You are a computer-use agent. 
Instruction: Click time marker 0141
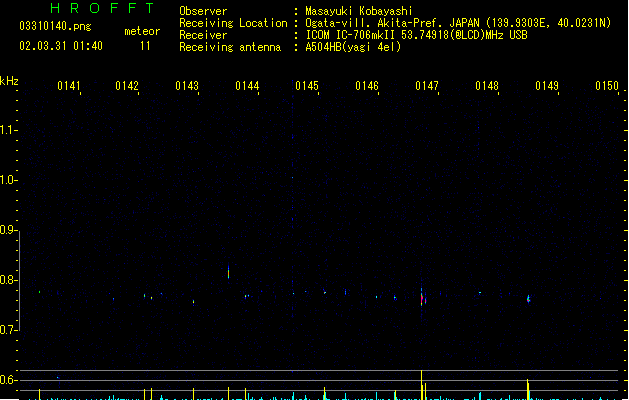pyautogui.click(x=69, y=86)
